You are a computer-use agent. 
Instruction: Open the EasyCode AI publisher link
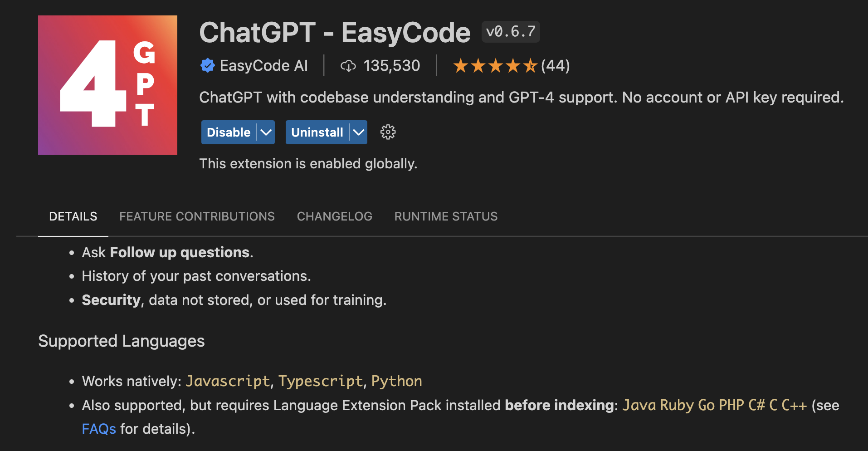point(263,65)
